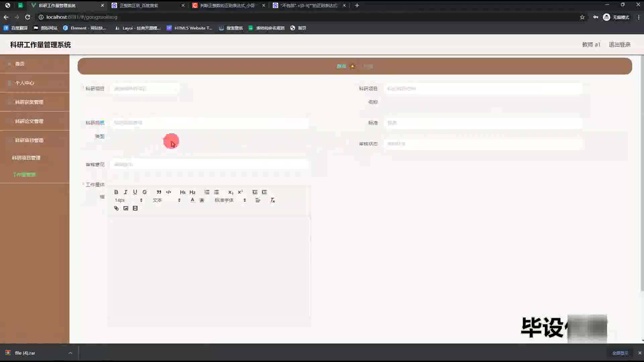Insert a code block in editor

coord(168,192)
